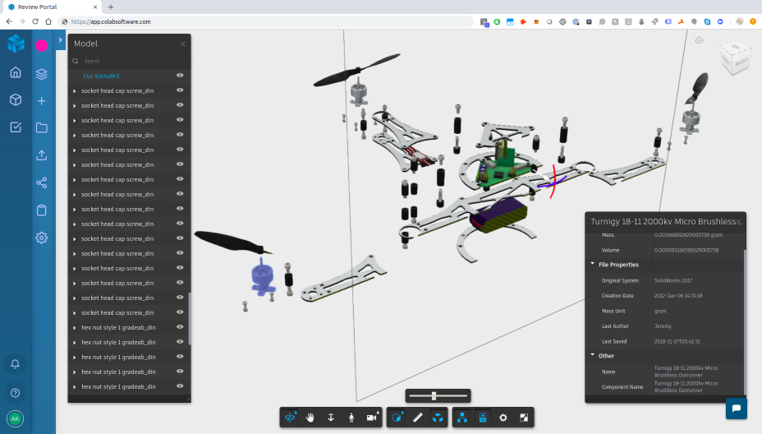Click the explode scale slider handle
Viewport: 762px width, 434px height.
pos(434,396)
